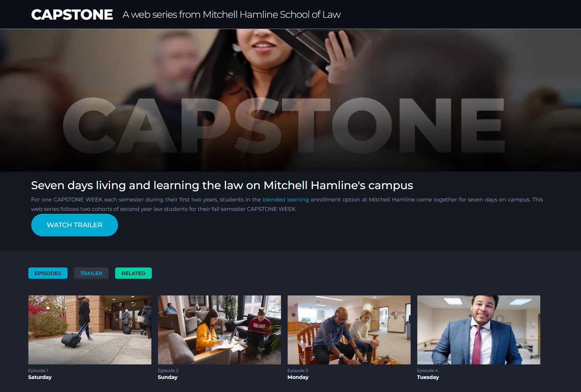Click the Episode 1 label text
The height and width of the screenshot is (392, 581).
tap(38, 371)
